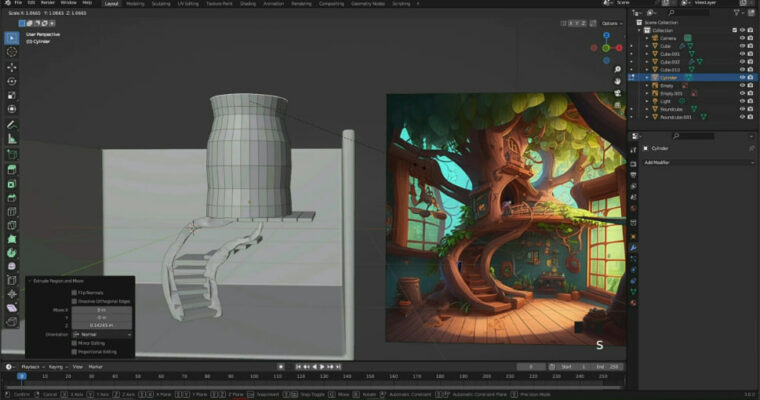The height and width of the screenshot is (400, 760).
Task: Open the timeline Marker menu
Action: click(95, 367)
